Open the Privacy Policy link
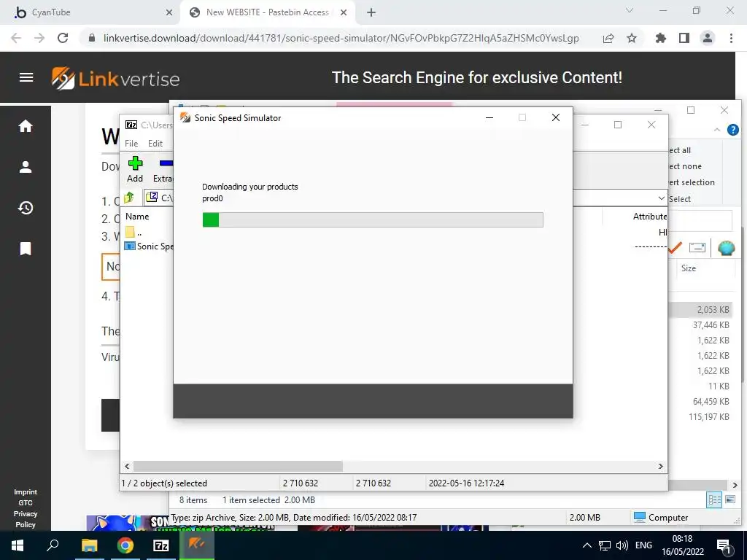This screenshot has width=747, height=560. 26,519
